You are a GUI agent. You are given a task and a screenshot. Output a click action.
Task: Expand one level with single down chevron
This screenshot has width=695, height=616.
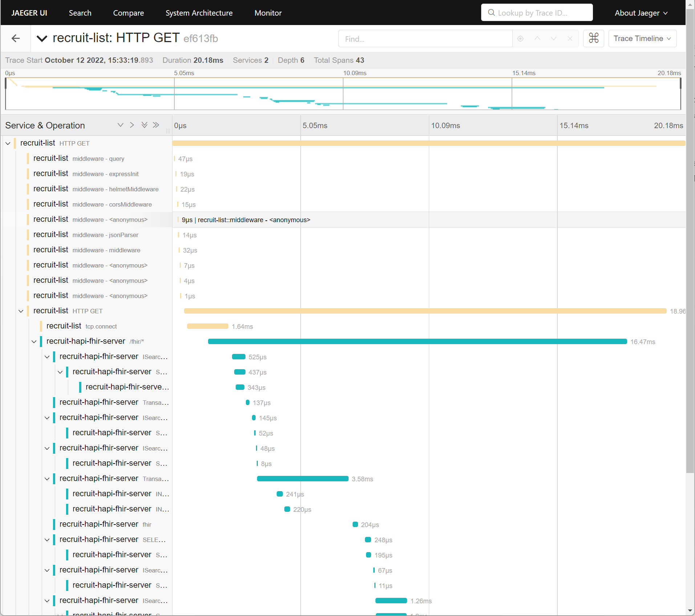click(120, 125)
